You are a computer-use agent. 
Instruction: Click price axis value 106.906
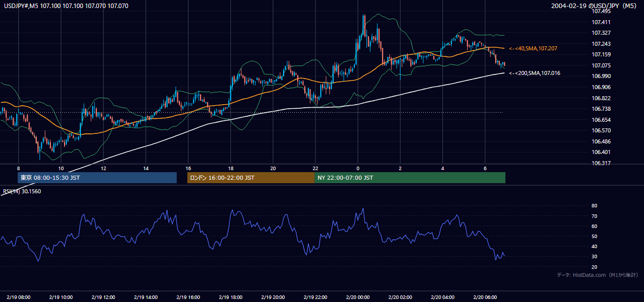pos(601,87)
